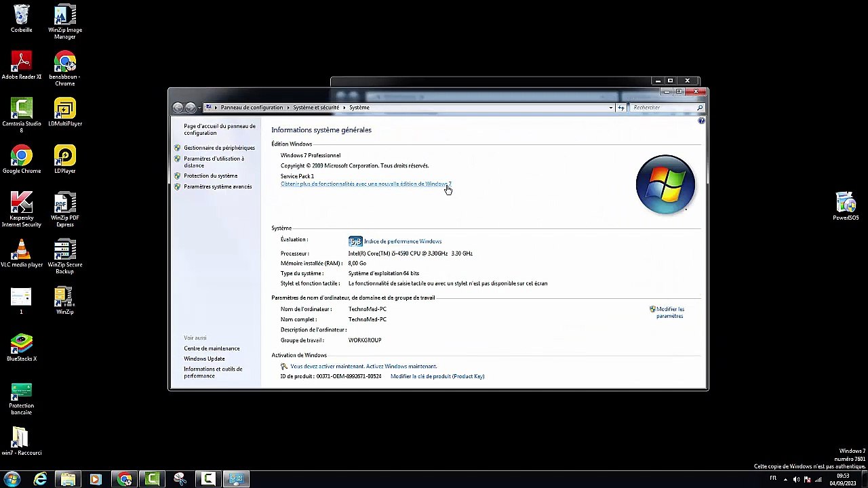Open Windows Update link in sidebar
The height and width of the screenshot is (488, 868).
click(204, 359)
